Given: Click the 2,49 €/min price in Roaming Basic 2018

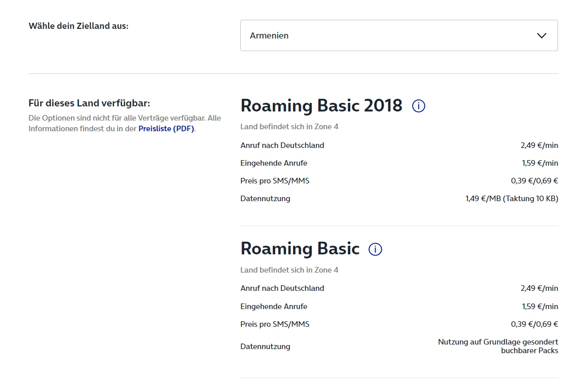Looking at the screenshot, I should pos(539,145).
